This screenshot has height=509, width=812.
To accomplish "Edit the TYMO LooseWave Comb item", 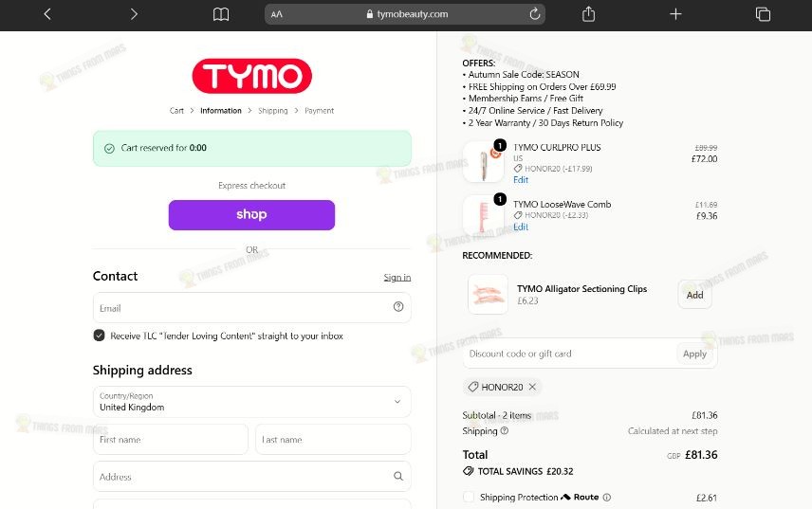I will [x=521, y=227].
